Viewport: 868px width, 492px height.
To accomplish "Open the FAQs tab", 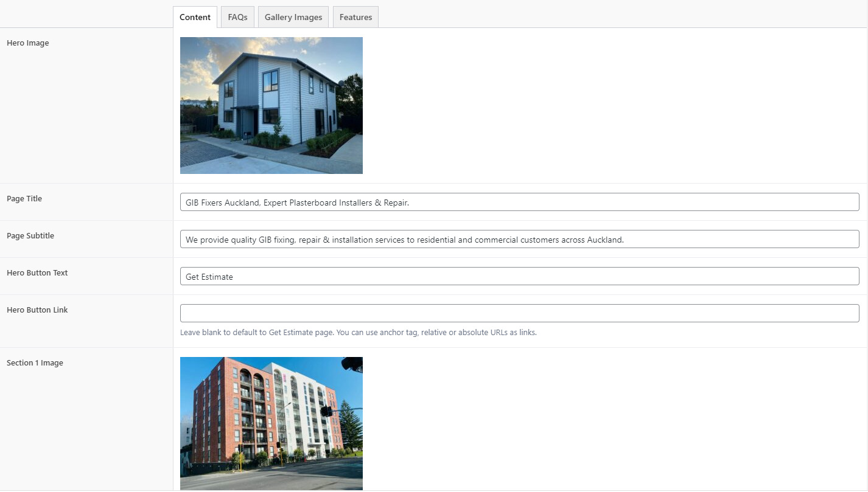I will 237,17.
